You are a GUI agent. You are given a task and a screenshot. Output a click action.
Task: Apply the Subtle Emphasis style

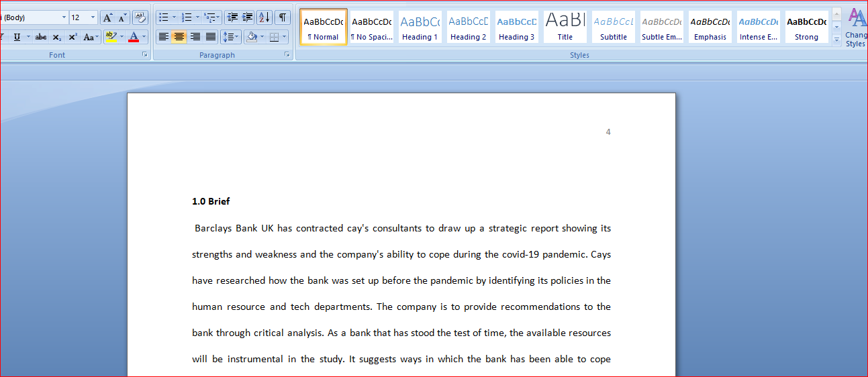pyautogui.click(x=662, y=27)
